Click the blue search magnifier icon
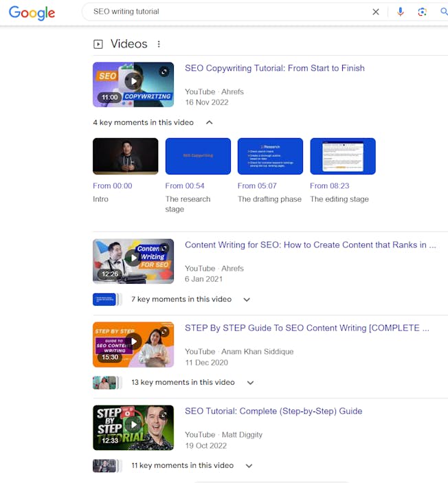 pos(444,12)
